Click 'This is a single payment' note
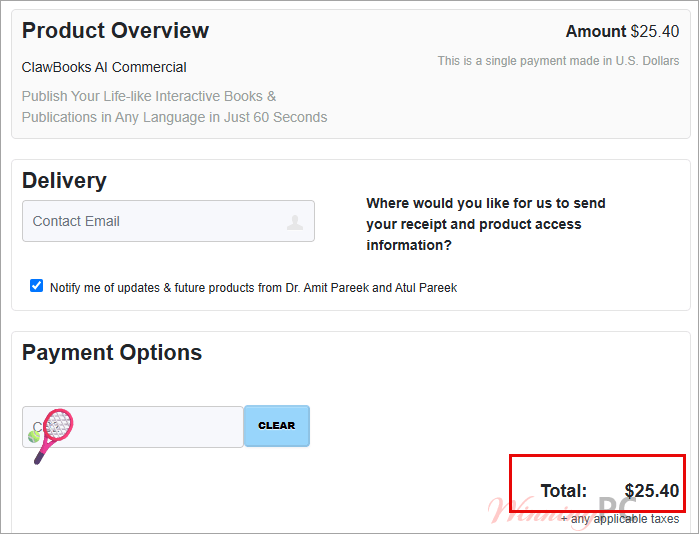699x534 pixels. pyautogui.click(x=558, y=61)
